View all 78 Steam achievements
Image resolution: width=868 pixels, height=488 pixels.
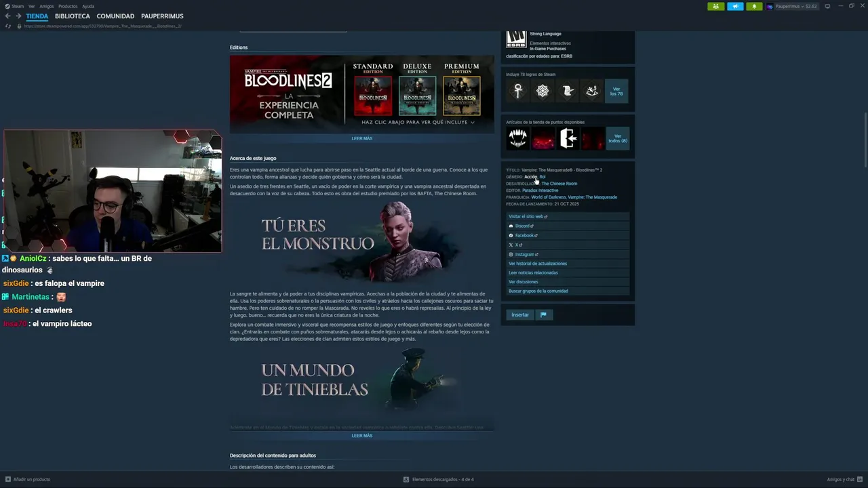click(616, 91)
